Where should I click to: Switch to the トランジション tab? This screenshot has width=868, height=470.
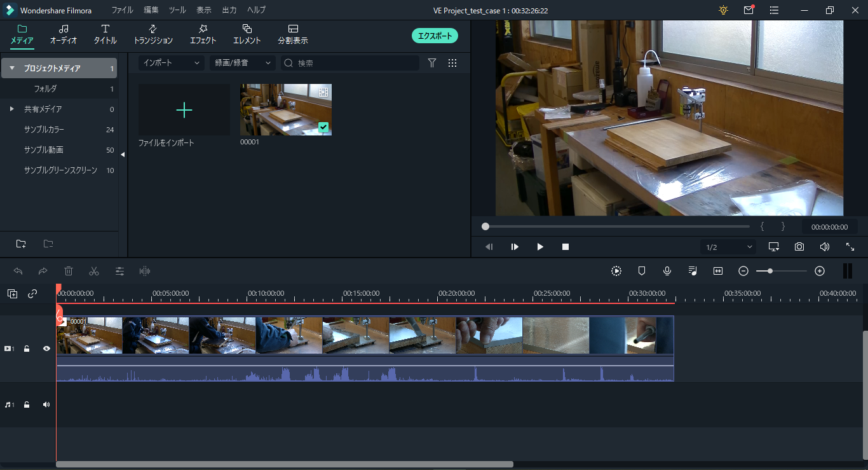pos(153,34)
